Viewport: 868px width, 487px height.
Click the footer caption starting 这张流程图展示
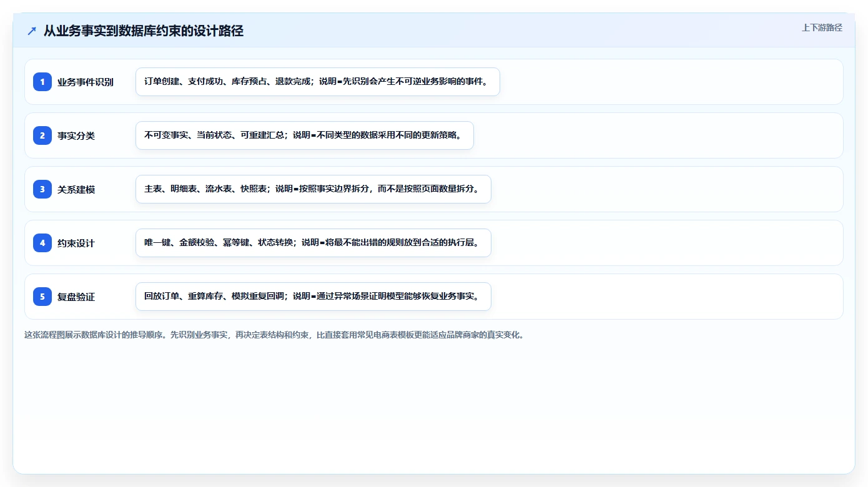274,335
